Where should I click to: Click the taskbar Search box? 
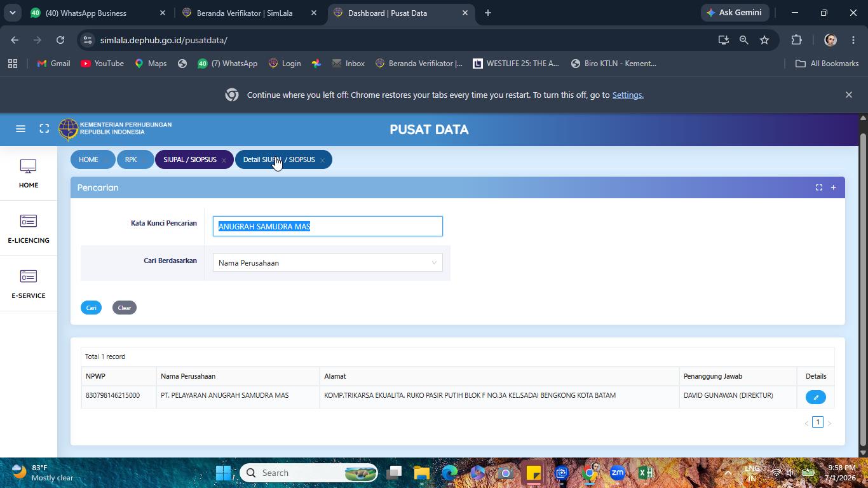coord(309,473)
